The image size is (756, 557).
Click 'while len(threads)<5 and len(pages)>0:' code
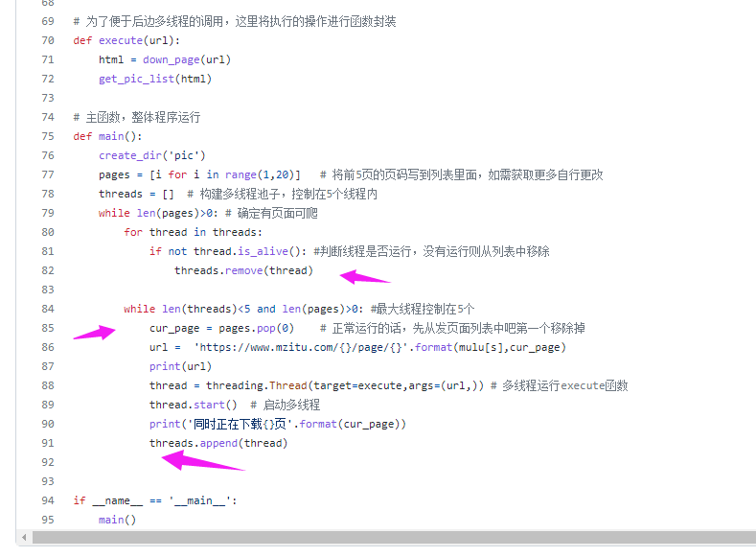pos(243,309)
